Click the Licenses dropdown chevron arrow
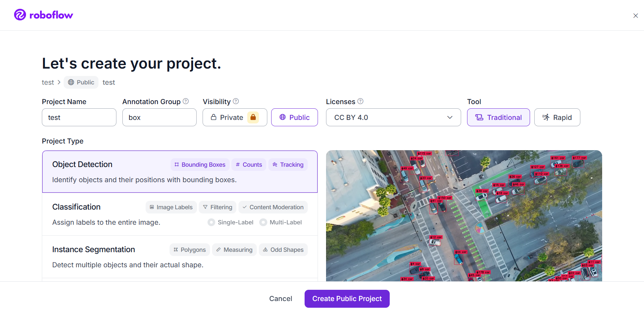This screenshot has height=313, width=644. pyautogui.click(x=450, y=117)
